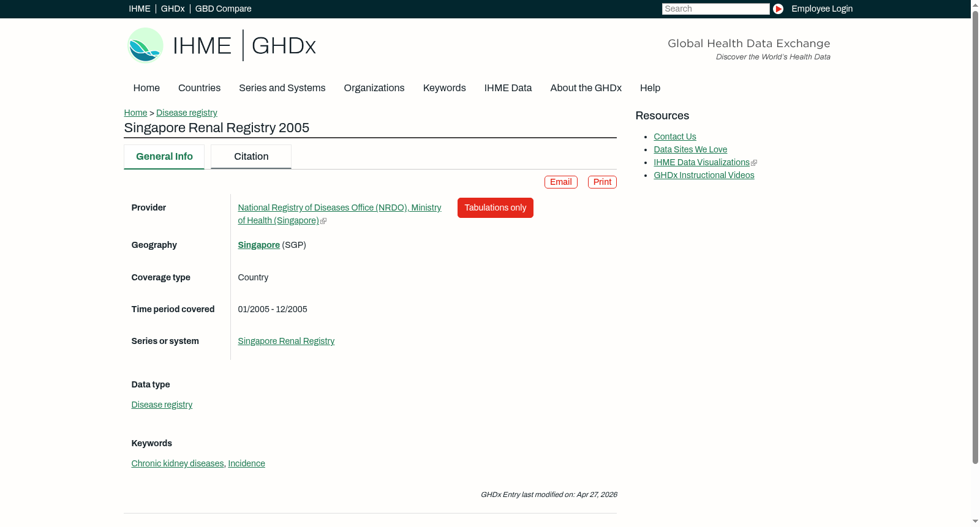Open About the GHDx menu item
Image resolution: width=980 pixels, height=527 pixels.
tap(586, 88)
